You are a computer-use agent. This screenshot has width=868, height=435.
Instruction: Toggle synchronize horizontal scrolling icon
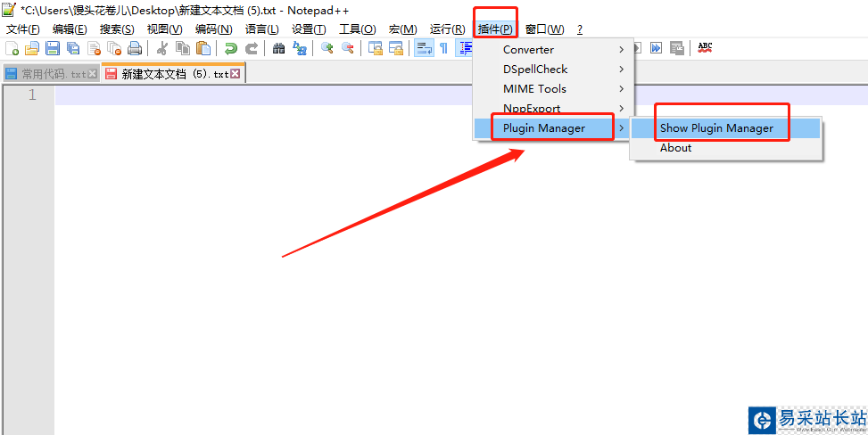[x=396, y=49]
